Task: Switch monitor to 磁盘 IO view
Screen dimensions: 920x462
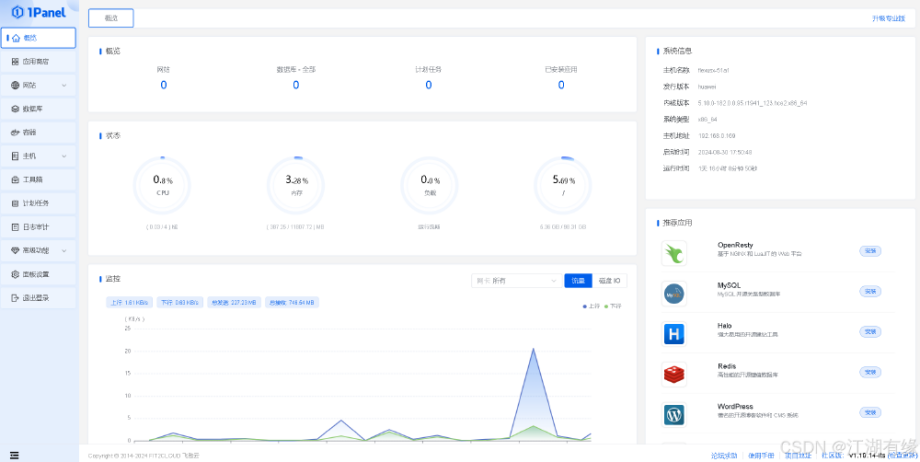Action: [610, 281]
